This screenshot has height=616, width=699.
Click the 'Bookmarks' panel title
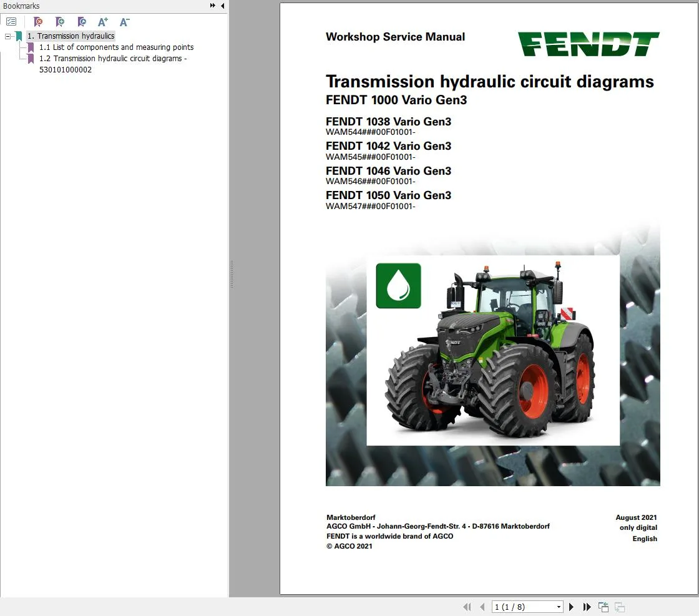point(21,6)
